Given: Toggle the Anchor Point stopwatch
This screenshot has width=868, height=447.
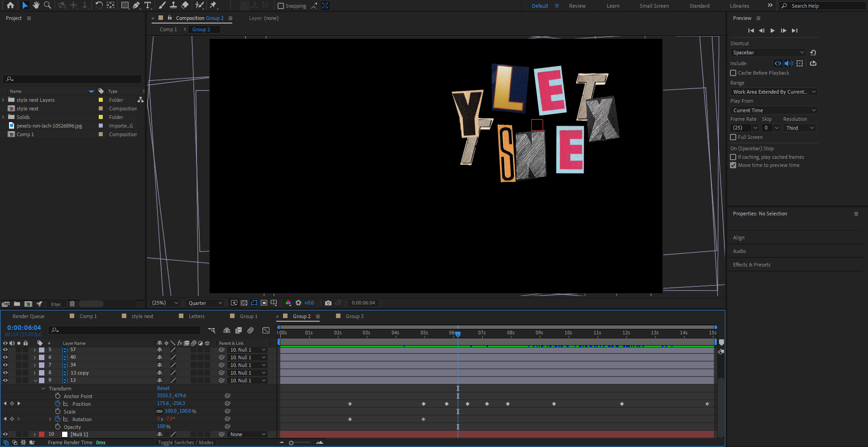Looking at the screenshot, I should (58, 396).
